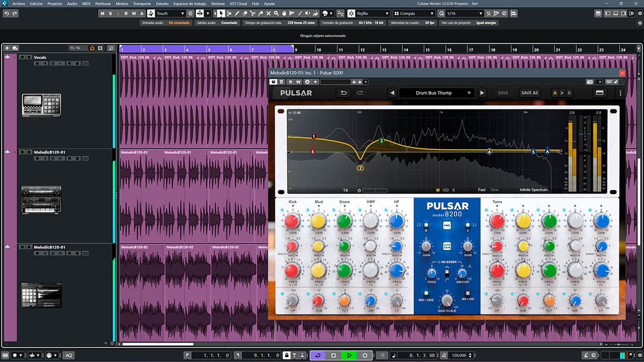This screenshot has height=362, width=644.
Task: Select the Object Selection arrow tool
Action: coord(222,13)
